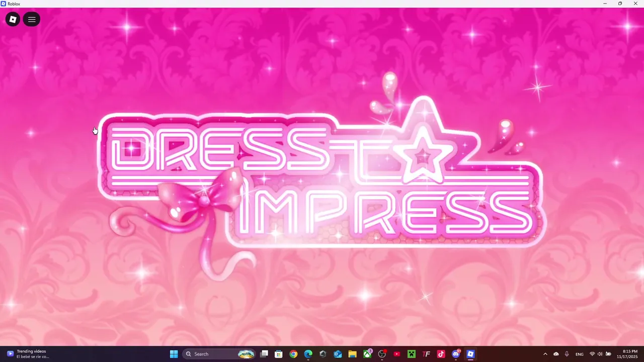Open Microsoft Edge from the taskbar
Viewport: 644px width, 362px height.
pyautogui.click(x=308, y=354)
